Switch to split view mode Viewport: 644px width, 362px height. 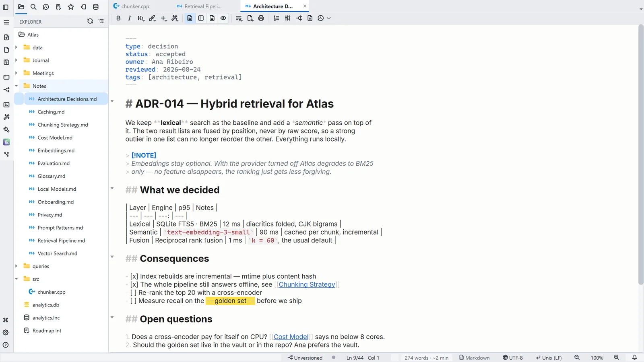[201, 18]
